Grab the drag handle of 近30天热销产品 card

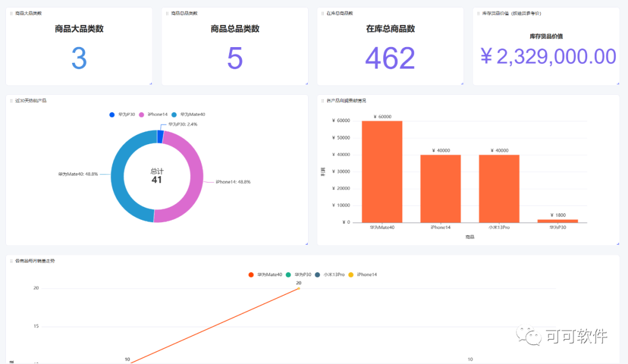11,101
